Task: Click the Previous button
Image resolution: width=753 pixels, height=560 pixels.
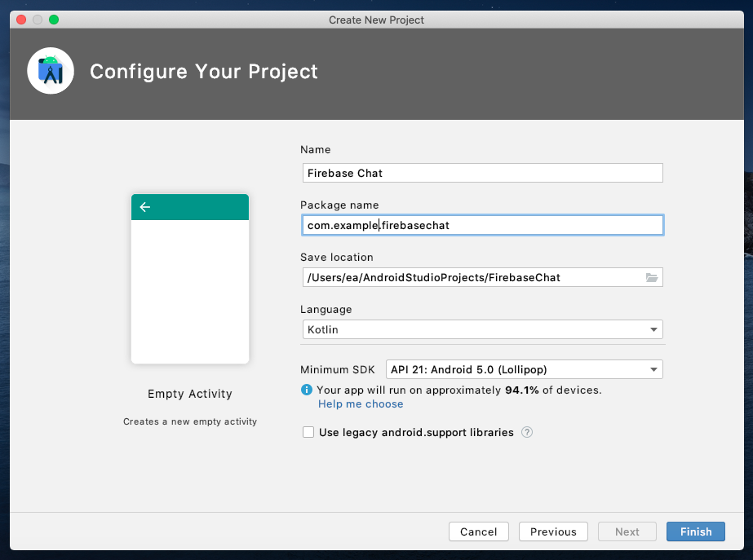Action: 553,531
